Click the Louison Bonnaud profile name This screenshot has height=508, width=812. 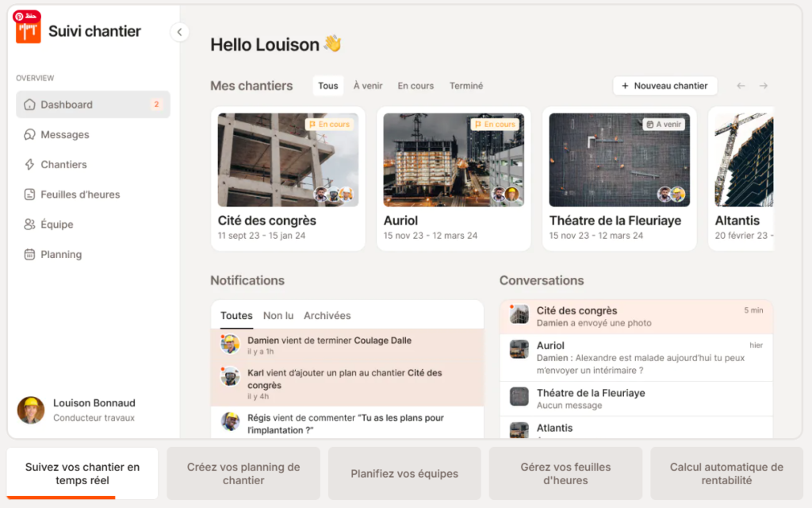point(94,402)
